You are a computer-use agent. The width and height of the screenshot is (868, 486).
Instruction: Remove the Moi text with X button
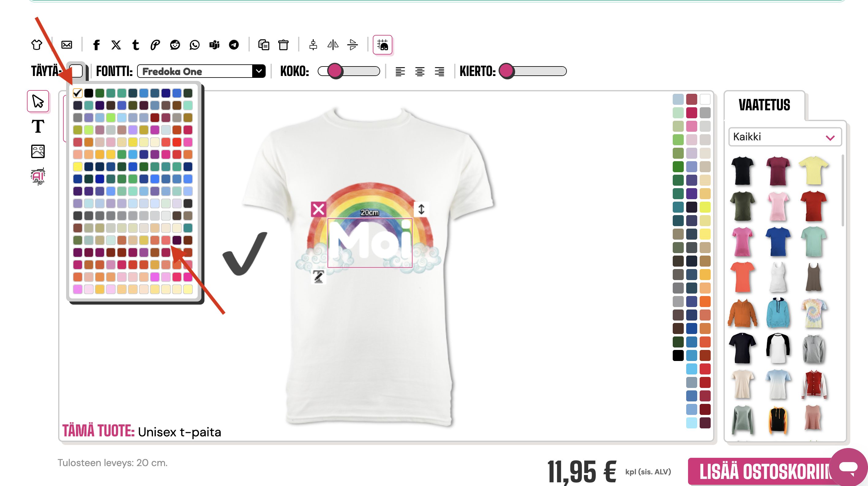click(x=318, y=209)
